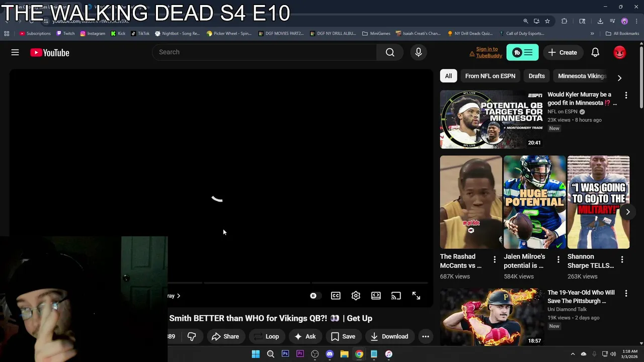Open the Ask AI button
Viewport: 644px width, 362px height.
point(305,336)
